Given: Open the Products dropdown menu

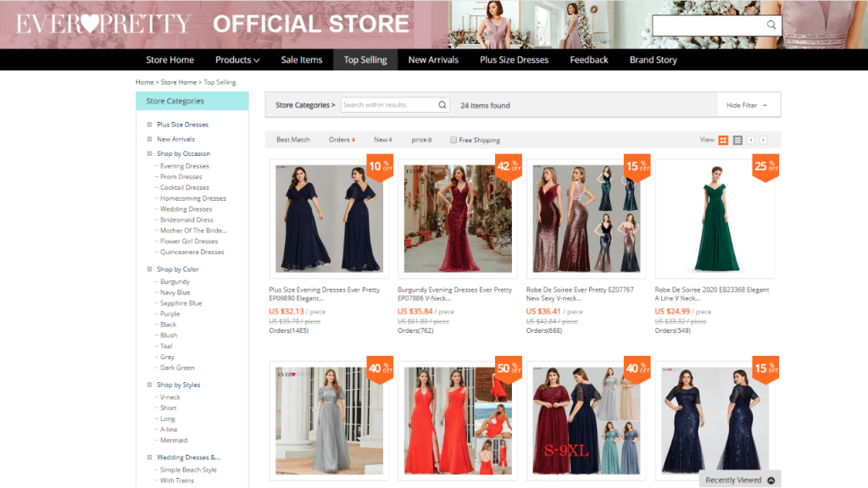Looking at the screenshot, I should point(237,60).
